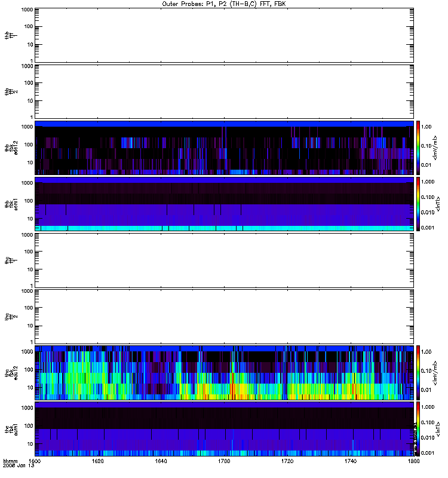Click inside the thb fbk edc12 spectrogram
The image size is (448, 478).
point(224,148)
